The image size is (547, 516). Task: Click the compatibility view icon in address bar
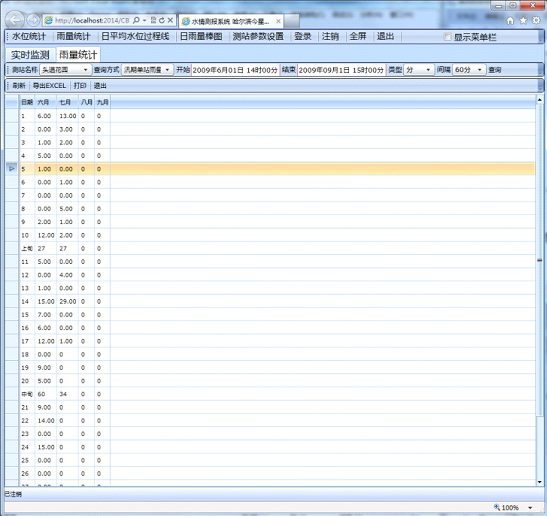[153, 20]
